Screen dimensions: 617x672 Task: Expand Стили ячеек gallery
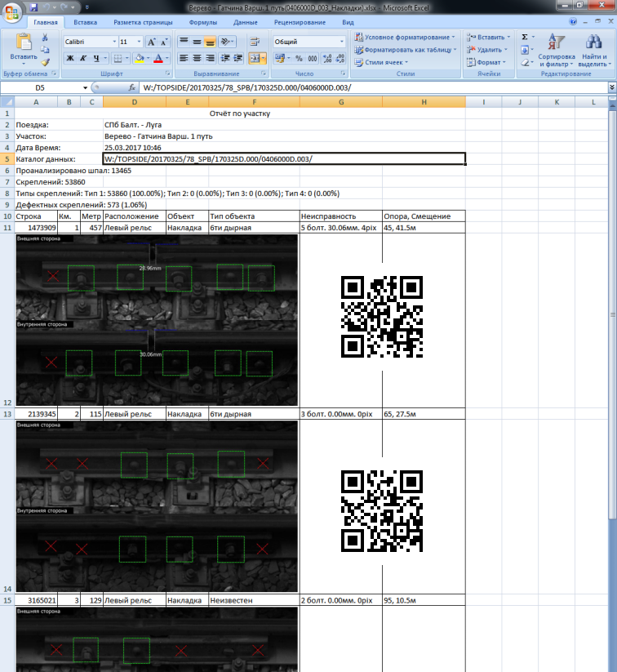coord(381,62)
